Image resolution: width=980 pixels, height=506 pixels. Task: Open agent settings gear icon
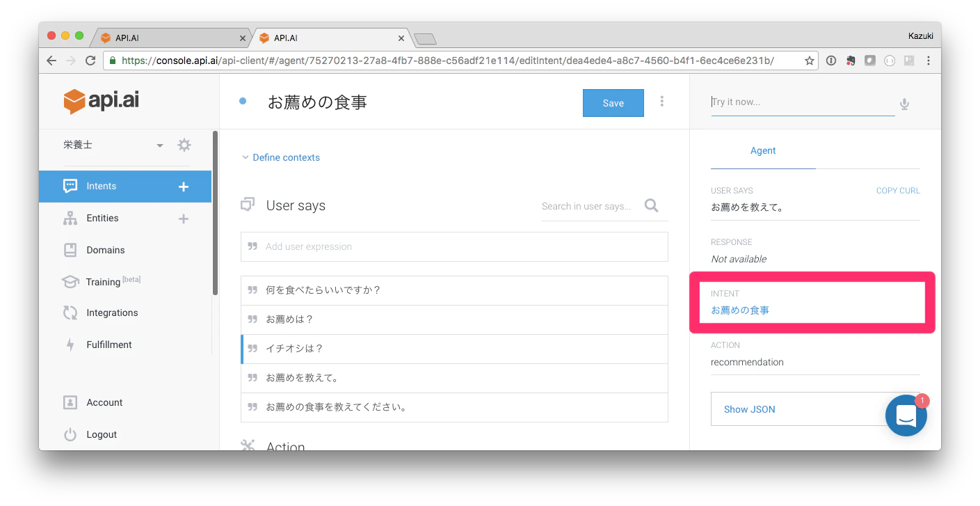184,145
